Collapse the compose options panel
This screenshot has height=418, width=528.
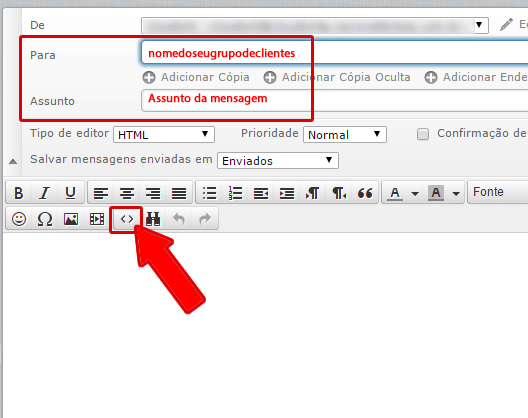coord(13,161)
